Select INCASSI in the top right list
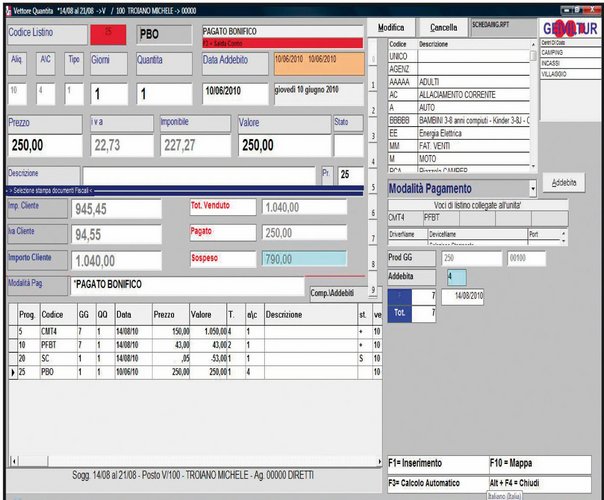604x500 pixels. (x=554, y=64)
